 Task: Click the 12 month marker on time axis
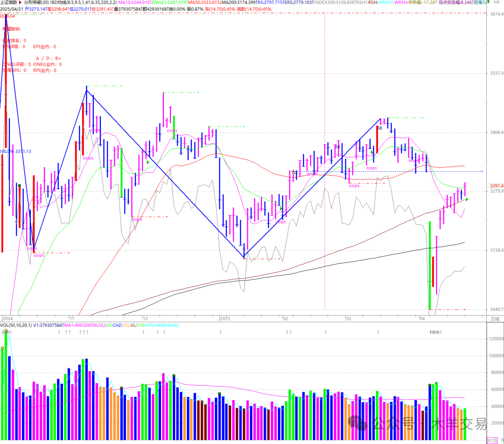146,318
